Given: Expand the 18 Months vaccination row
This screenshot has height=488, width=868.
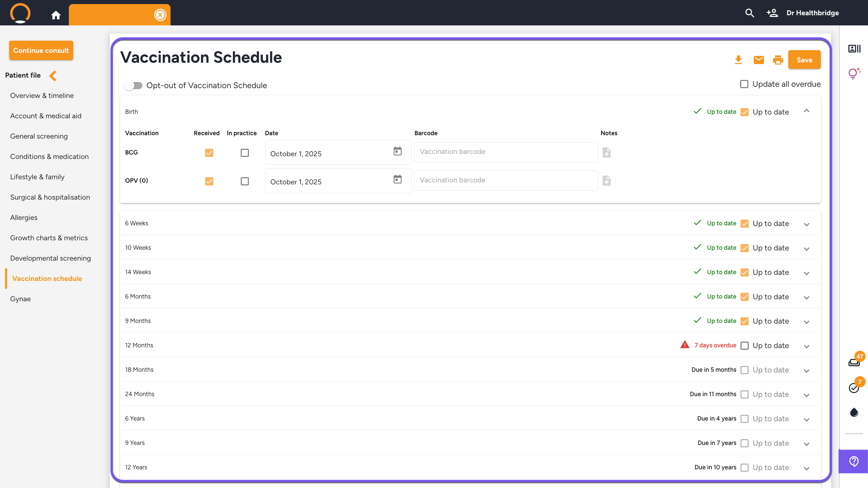Looking at the screenshot, I should [807, 371].
